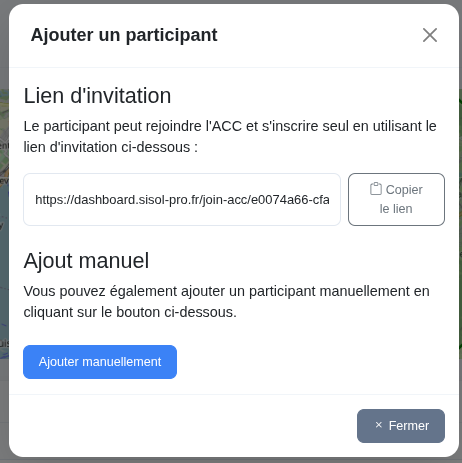The width and height of the screenshot is (462, 463).
Task: Place cursor at truncated URL end e0074a66-cfa
Action: [x=290, y=200]
